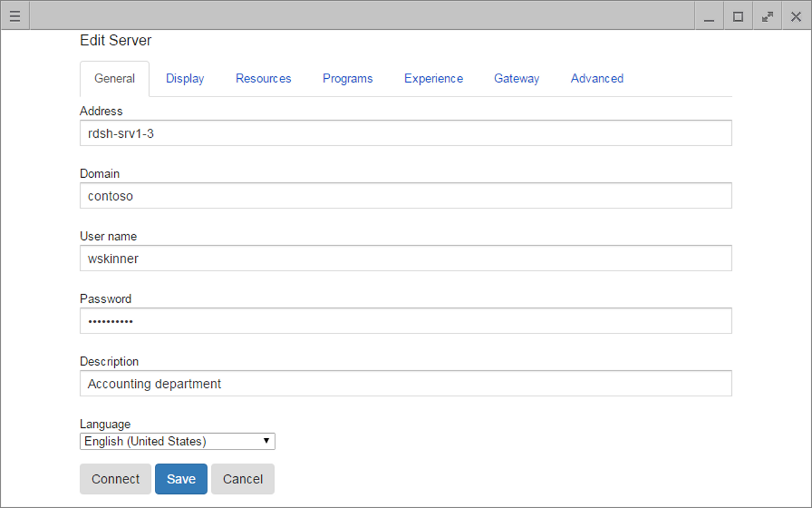Image resolution: width=812 pixels, height=508 pixels.
Task: Switch to the General tab
Action: pyautogui.click(x=115, y=79)
